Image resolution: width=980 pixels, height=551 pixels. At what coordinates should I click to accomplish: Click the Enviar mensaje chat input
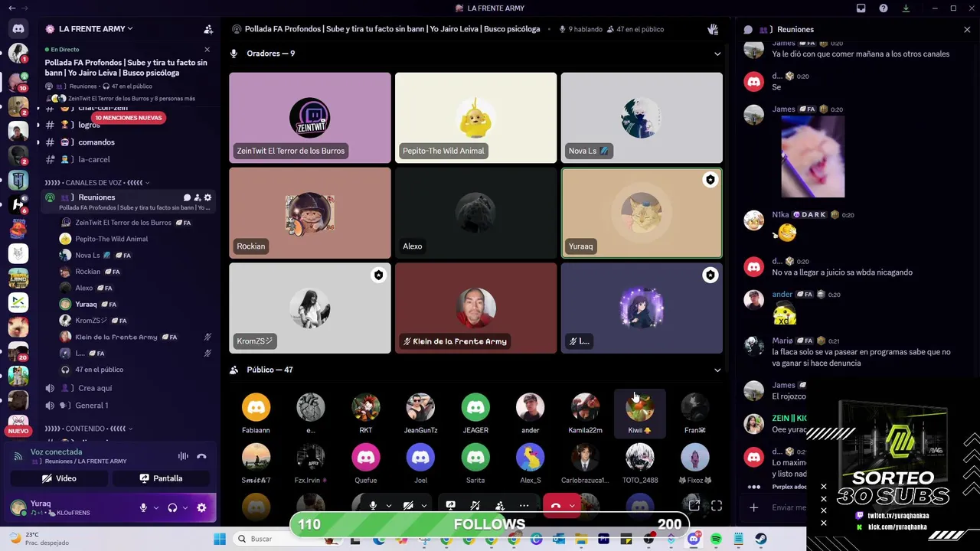click(789, 507)
